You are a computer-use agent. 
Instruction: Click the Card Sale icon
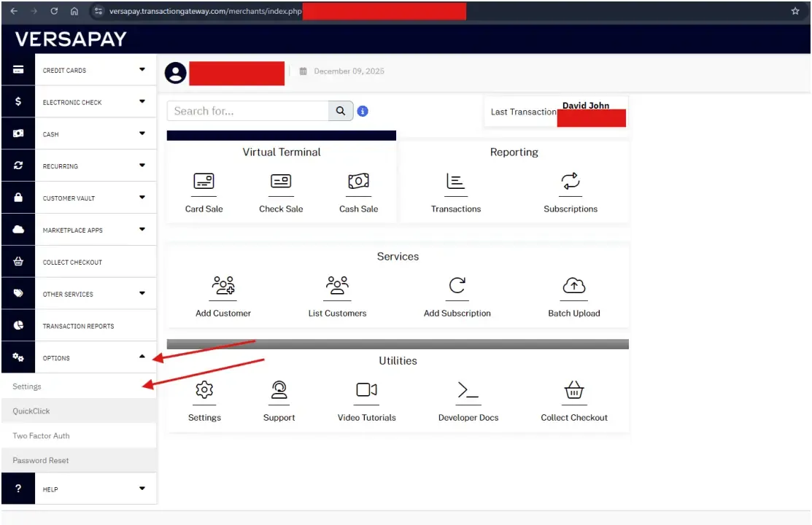(204, 182)
